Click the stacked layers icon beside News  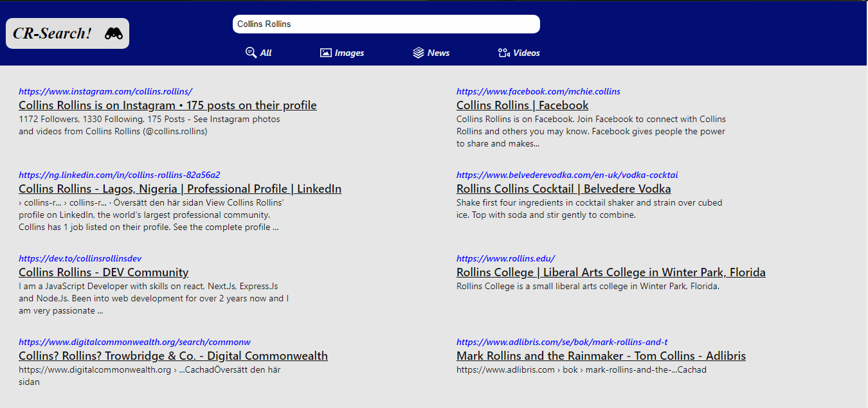pyautogui.click(x=419, y=53)
